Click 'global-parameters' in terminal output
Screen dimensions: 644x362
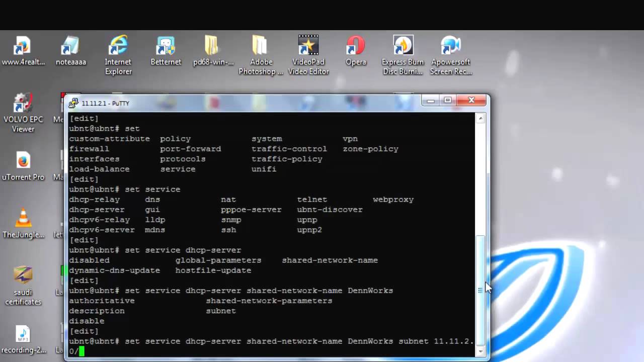[218, 260]
